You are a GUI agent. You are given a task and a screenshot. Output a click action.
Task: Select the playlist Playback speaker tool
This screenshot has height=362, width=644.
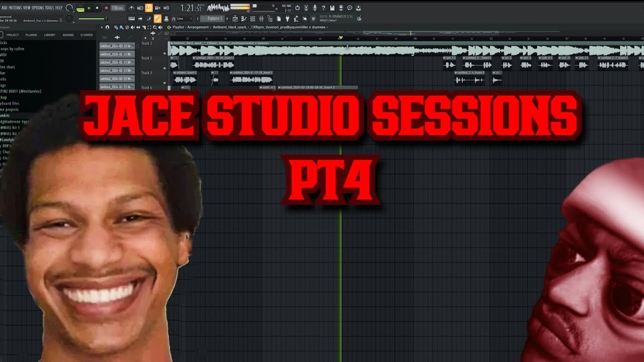click(160, 27)
